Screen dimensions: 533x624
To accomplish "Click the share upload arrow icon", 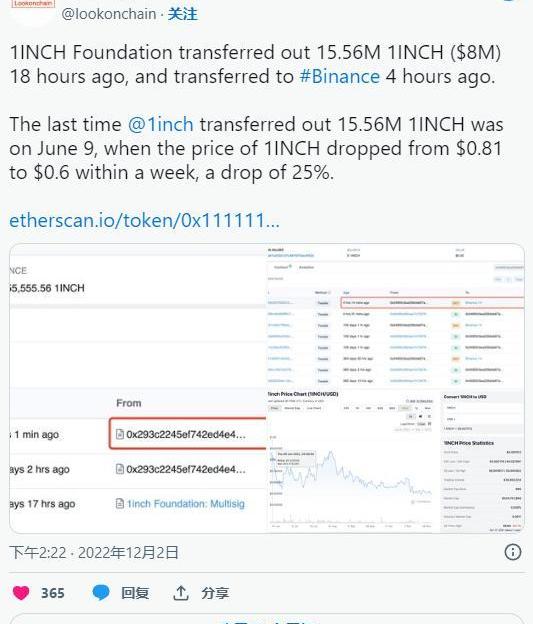I will point(181,593).
